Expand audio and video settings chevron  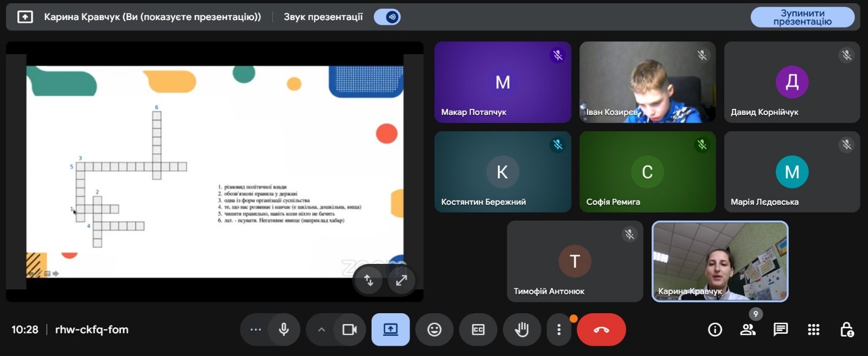pyautogui.click(x=321, y=329)
